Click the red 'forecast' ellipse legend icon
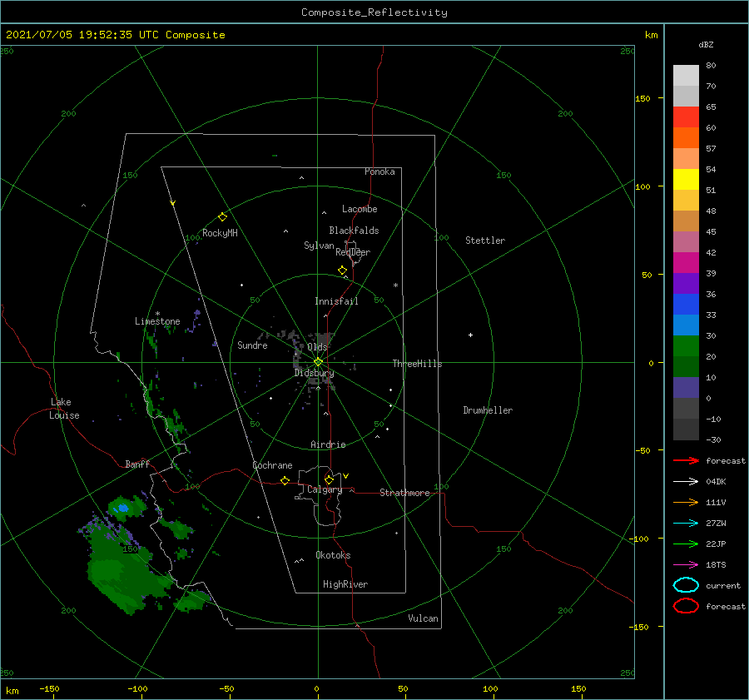 [686, 606]
